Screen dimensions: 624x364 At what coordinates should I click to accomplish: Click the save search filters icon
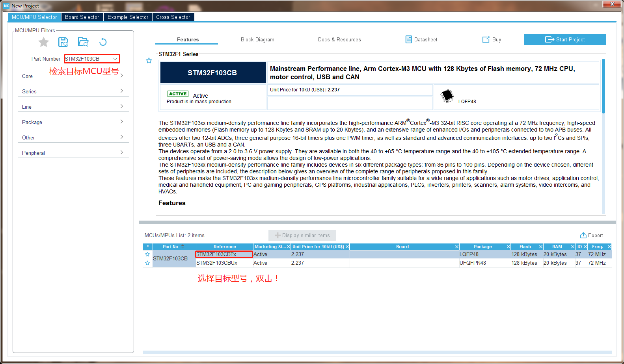[63, 42]
